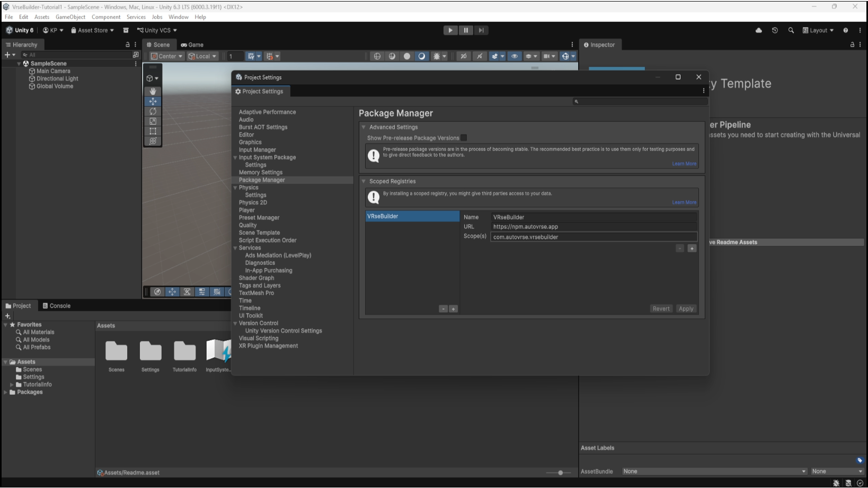The height and width of the screenshot is (488, 868).
Task: Open the Undo History icon
Action: pyautogui.click(x=775, y=30)
